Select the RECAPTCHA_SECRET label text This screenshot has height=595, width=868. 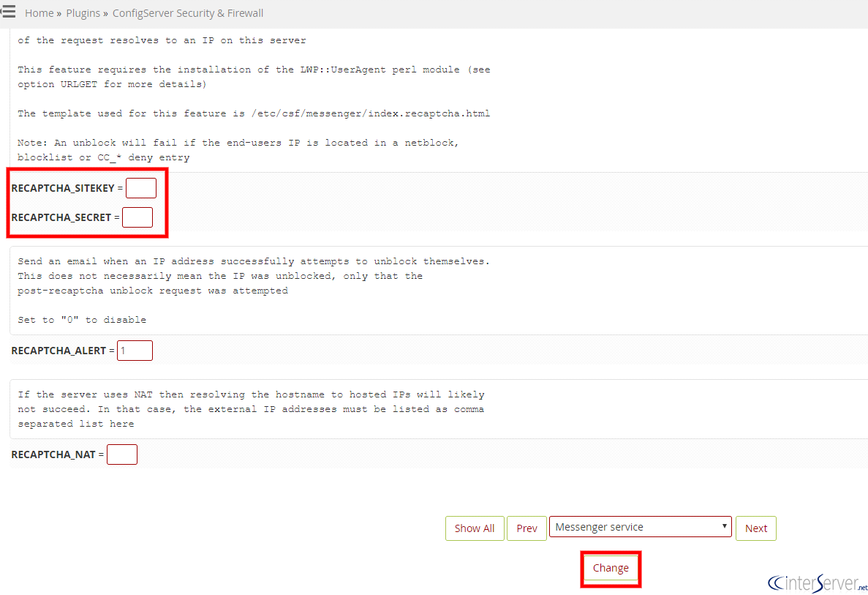pyautogui.click(x=61, y=217)
